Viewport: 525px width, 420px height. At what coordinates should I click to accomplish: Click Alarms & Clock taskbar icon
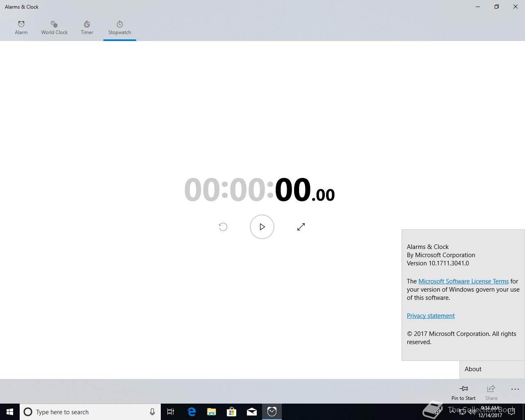[272, 412]
